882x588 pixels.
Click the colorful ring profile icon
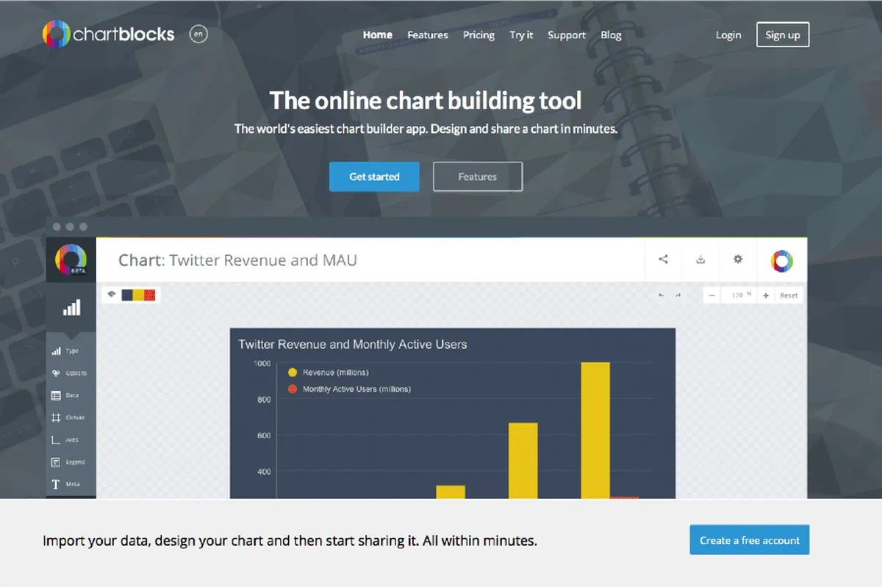pyautogui.click(x=782, y=260)
